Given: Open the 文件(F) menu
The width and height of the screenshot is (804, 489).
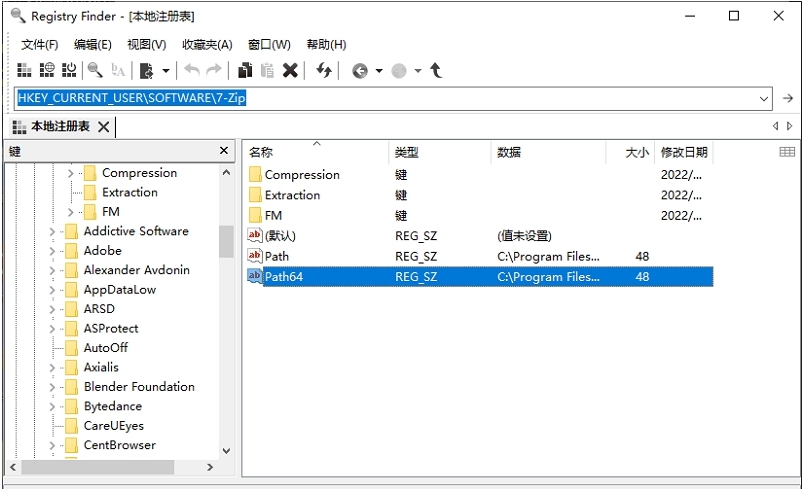Looking at the screenshot, I should pos(39,45).
